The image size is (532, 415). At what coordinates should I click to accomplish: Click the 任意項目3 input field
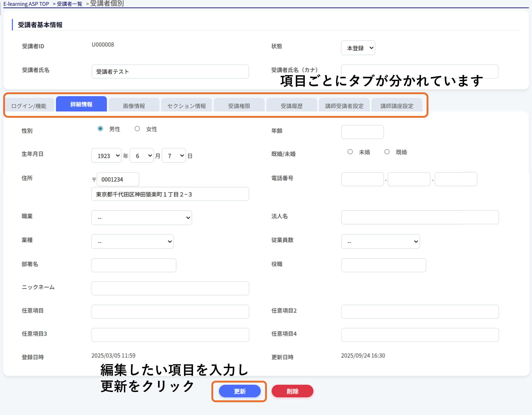point(170,335)
